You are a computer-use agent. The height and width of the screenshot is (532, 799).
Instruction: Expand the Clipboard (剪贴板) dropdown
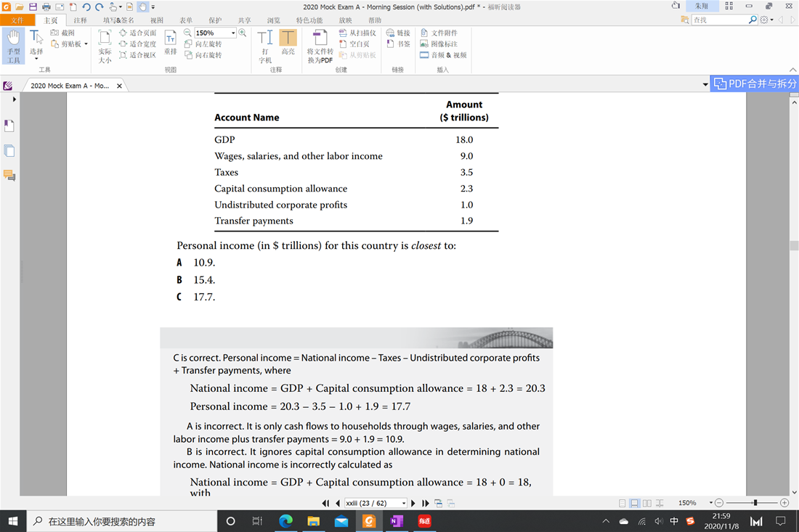[x=86, y=44]
